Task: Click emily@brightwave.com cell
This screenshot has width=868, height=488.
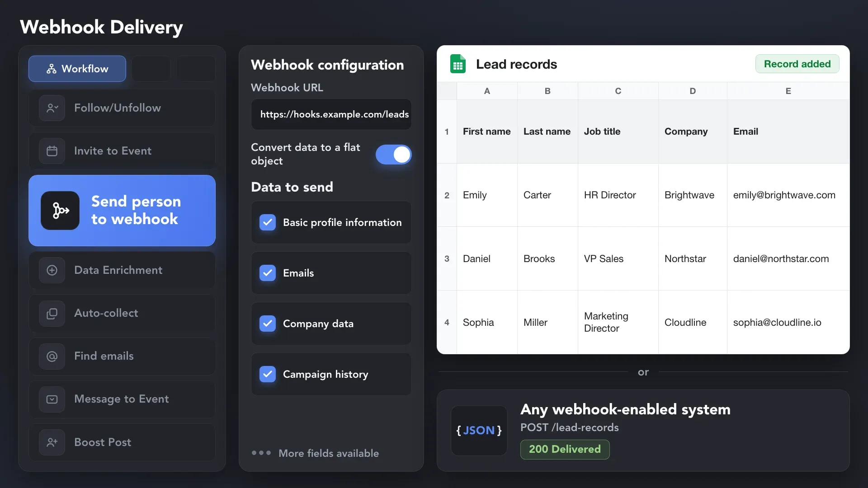Action: (x=788, y=195)
